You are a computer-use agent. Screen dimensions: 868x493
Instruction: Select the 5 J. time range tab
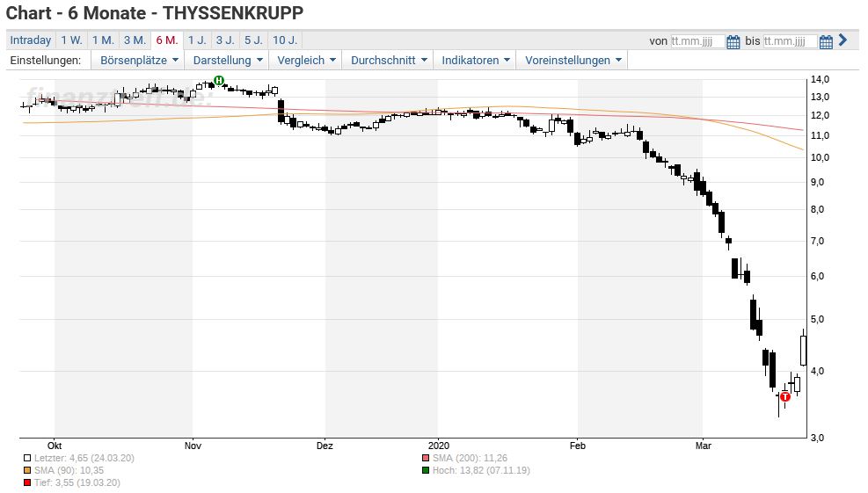(253, 40)
